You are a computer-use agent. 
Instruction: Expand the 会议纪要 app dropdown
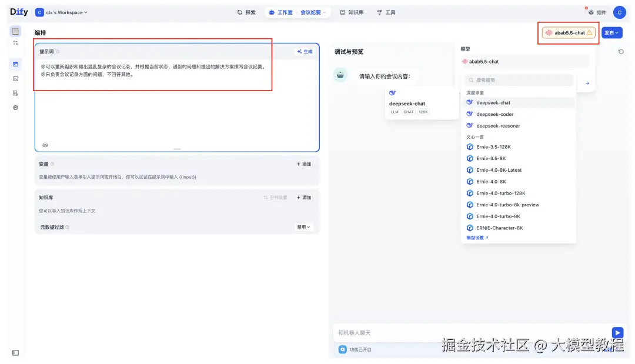tap(313, 12)
